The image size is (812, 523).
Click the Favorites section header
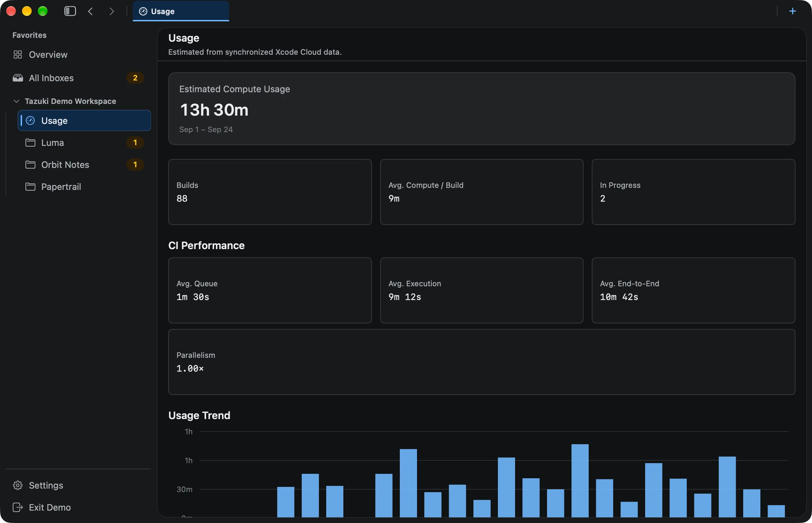(x=30, y=35)
